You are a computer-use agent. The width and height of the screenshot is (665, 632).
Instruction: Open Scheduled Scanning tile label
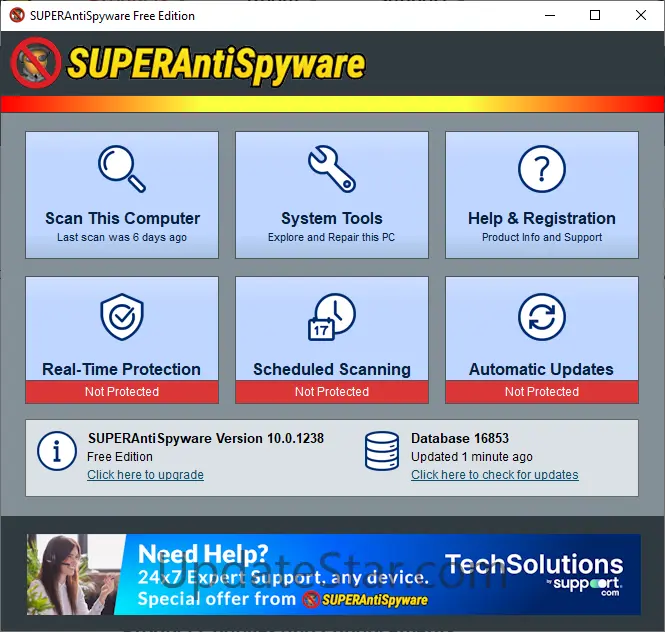[x=332, y=369]
